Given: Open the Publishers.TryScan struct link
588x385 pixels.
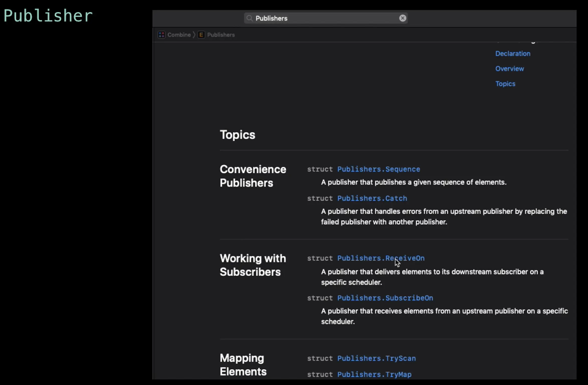Looking at the screenshot, I should (376, 358).
